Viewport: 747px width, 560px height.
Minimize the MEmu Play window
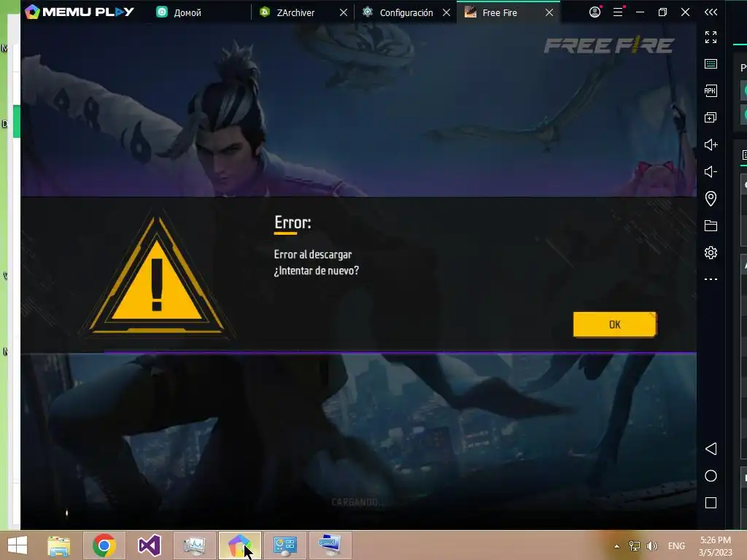click(640, 12)
